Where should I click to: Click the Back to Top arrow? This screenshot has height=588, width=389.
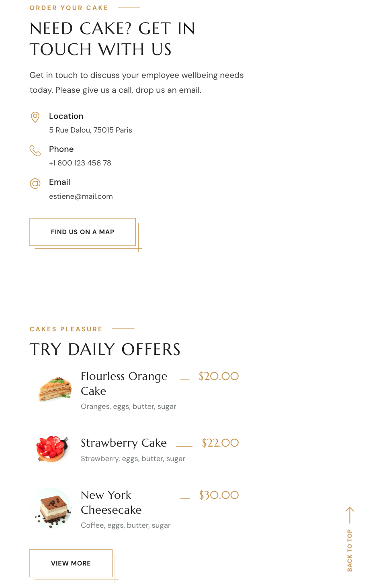350,515
